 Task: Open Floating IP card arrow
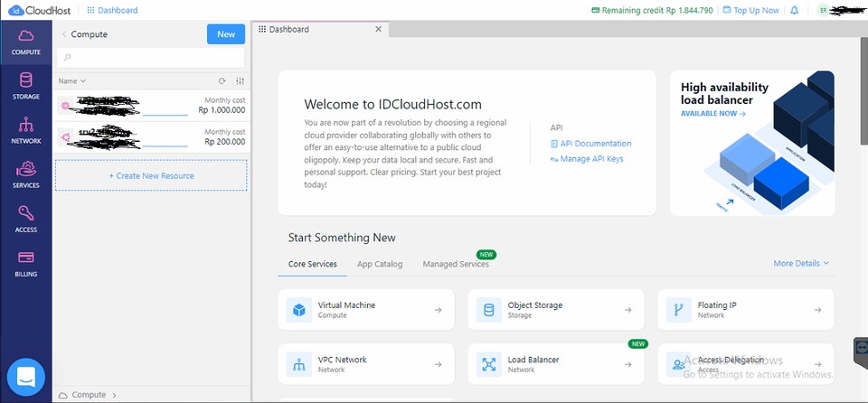[817, 310]
